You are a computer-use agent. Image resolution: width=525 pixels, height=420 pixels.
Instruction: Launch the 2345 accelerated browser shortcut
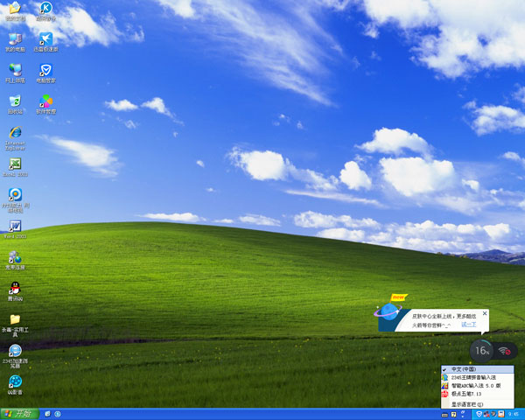(x=15, y=356)
